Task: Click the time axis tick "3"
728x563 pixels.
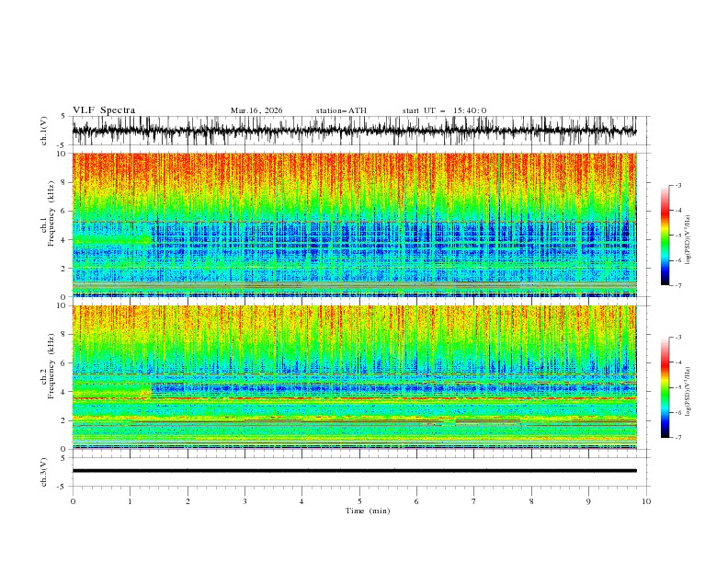Action: (x=245, y=501)
